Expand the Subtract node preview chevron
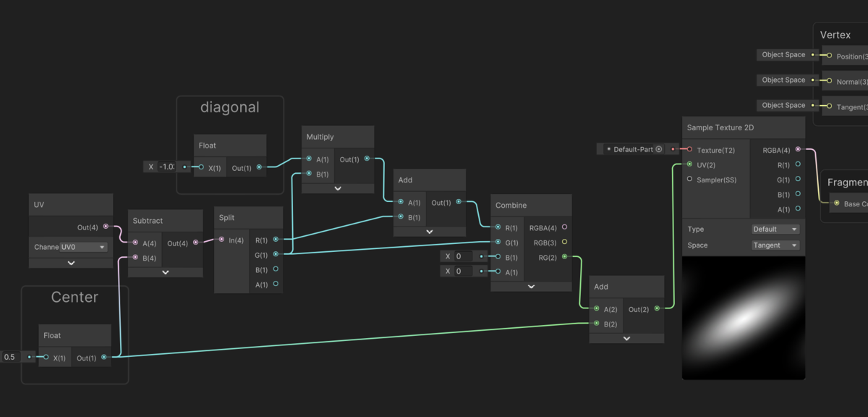This screenshot has width=868, height=417. pos(166,272)
